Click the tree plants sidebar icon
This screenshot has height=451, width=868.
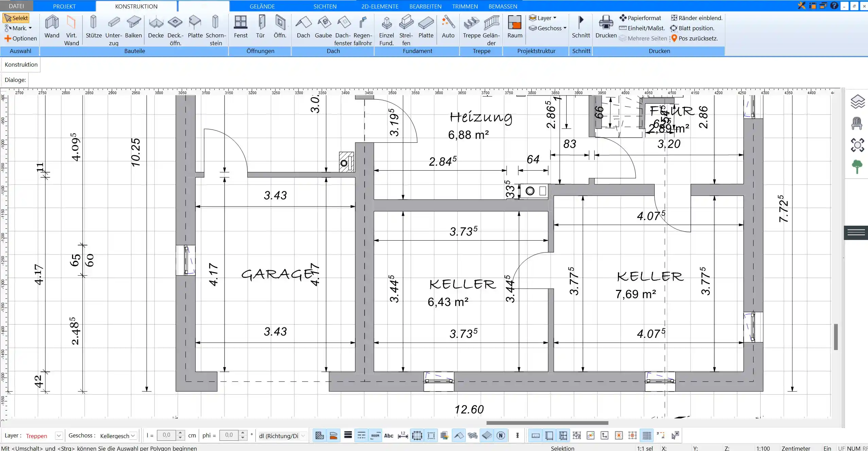(857, 167)
